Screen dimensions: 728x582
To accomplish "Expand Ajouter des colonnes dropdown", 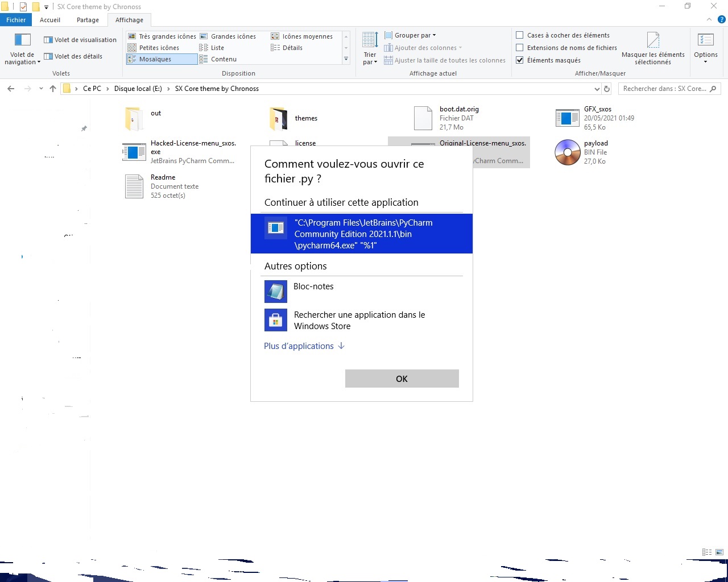I will coord(423,48).
